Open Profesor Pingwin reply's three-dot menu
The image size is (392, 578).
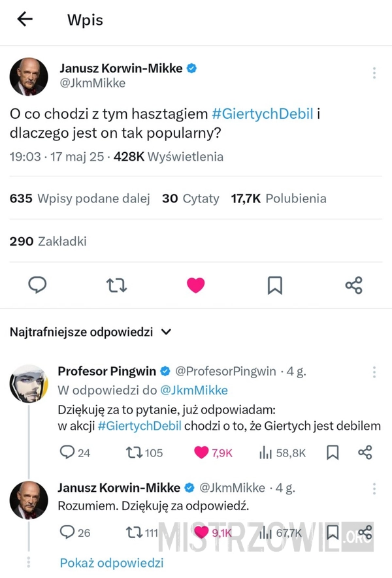pyautogui.click(x=374, y=372)
